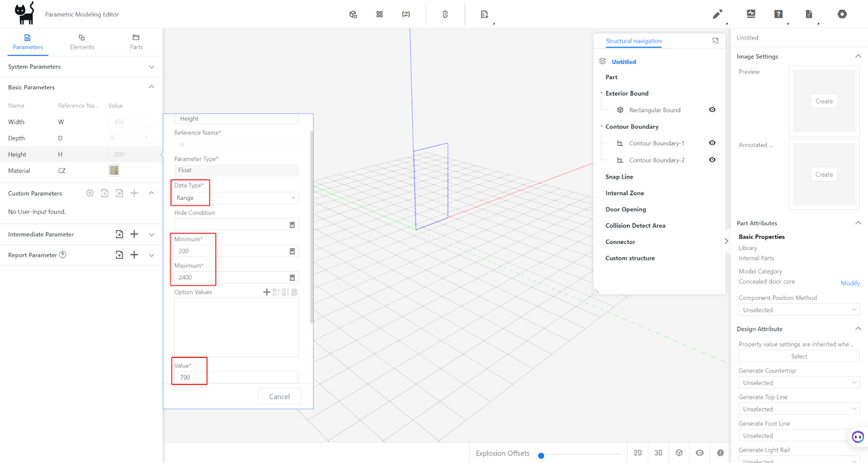Image resolution: width=868 pixels, height=463 pixels.
Task: Click the add Intermediate Parameter plus icon
Action: tap(135, 234)
